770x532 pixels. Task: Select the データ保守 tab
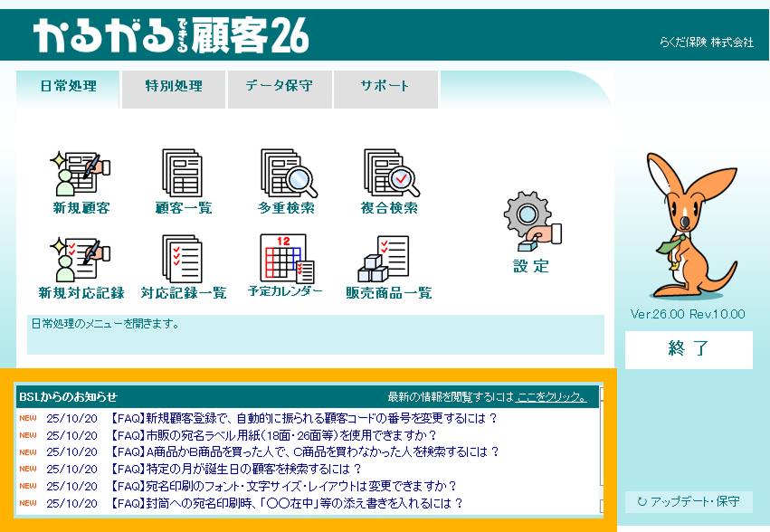[x=280, y=87]
